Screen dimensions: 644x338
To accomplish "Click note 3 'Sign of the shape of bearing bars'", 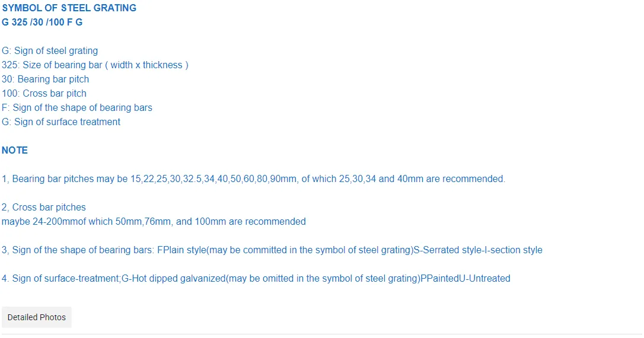I will coord(82,250).
